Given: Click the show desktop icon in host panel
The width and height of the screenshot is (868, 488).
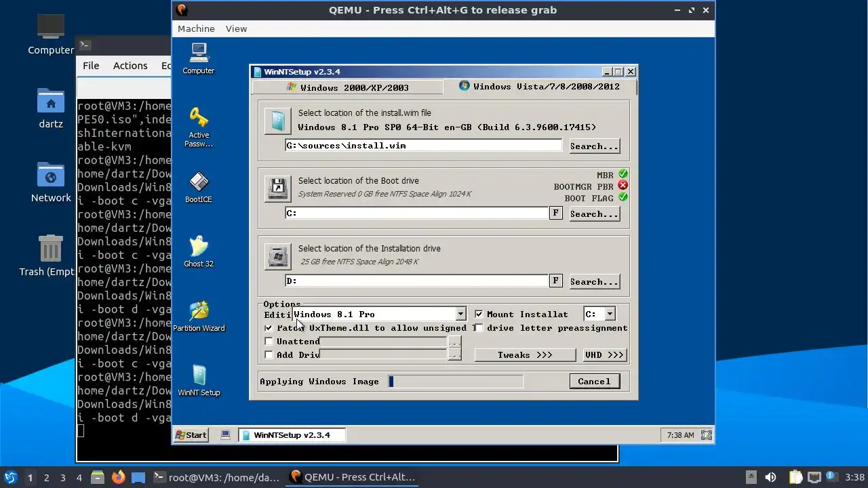Looking at the screenshot, I should pyautogui.click(x=138, y=477).
